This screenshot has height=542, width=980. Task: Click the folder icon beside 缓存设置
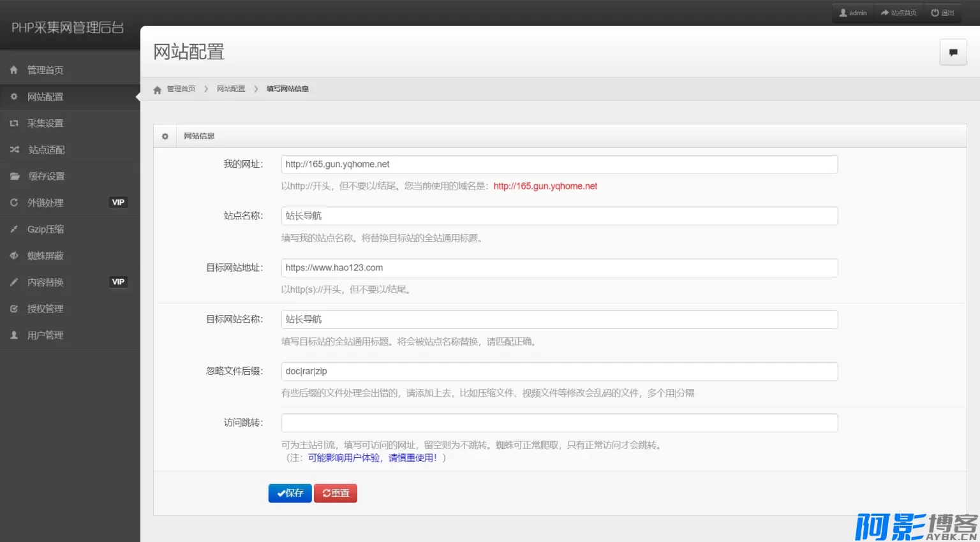[x=15, y=176]
